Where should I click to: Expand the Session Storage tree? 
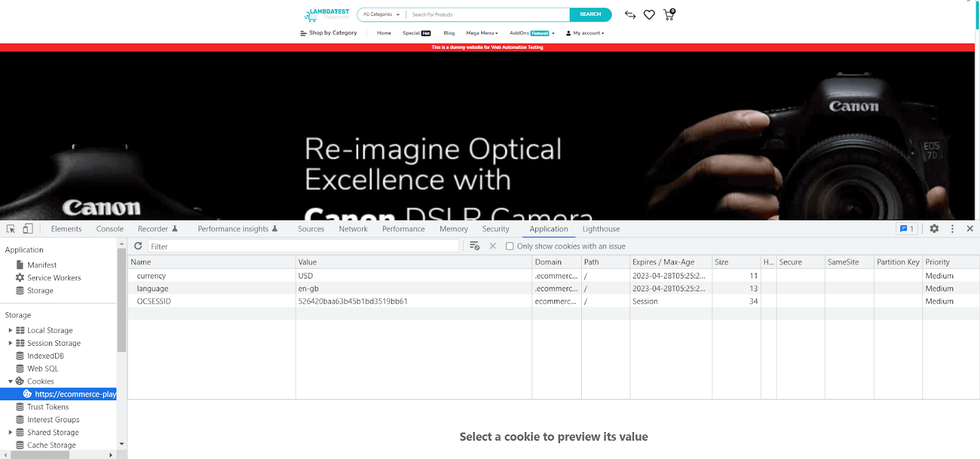point(10,343)
